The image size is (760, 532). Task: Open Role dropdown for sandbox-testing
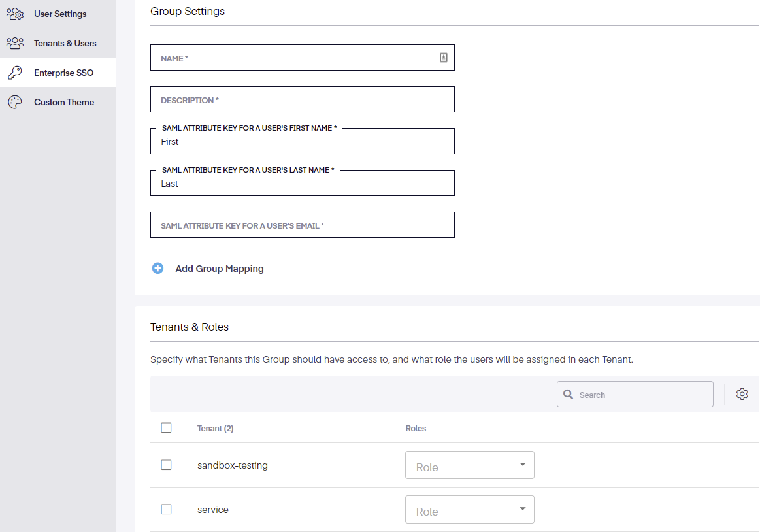(469, 465)
